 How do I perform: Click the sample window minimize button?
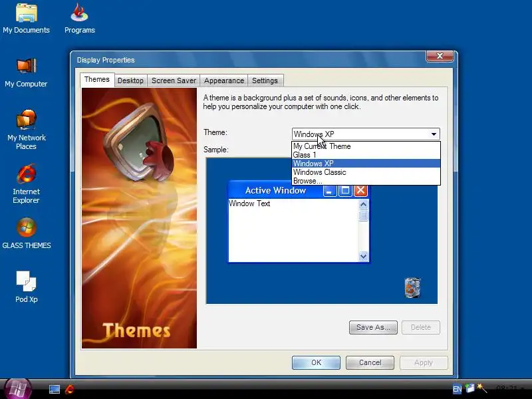(x=329, y=191)
